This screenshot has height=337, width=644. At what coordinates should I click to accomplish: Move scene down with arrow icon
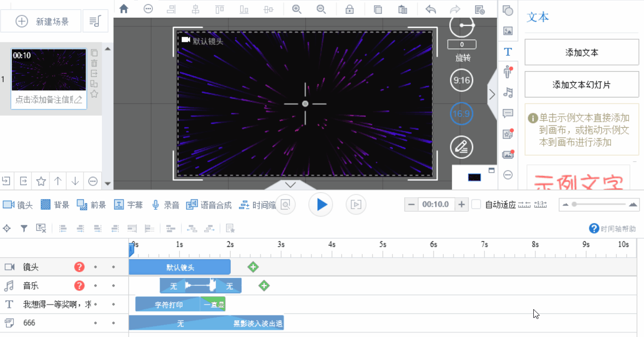click(x=75, y=181)
